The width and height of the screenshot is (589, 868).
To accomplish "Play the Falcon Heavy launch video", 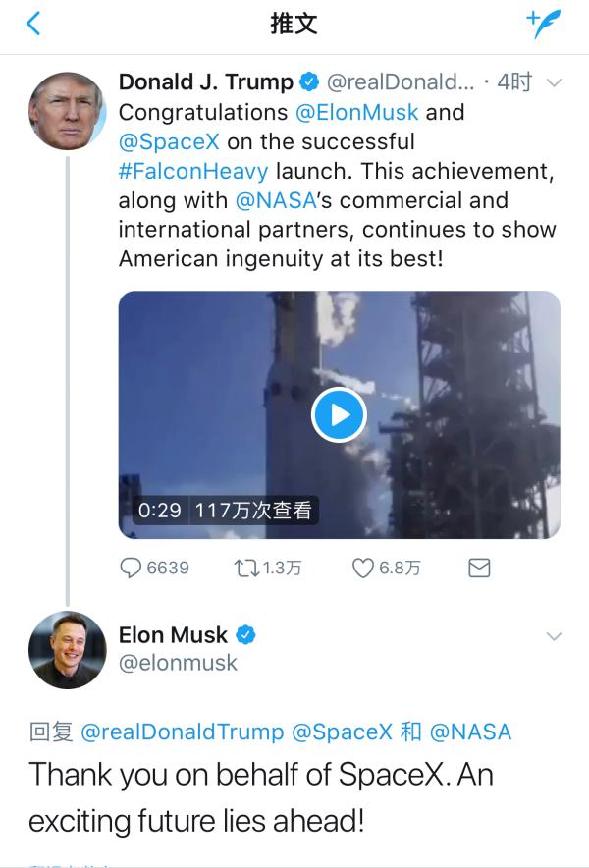I will coord(339,414).
